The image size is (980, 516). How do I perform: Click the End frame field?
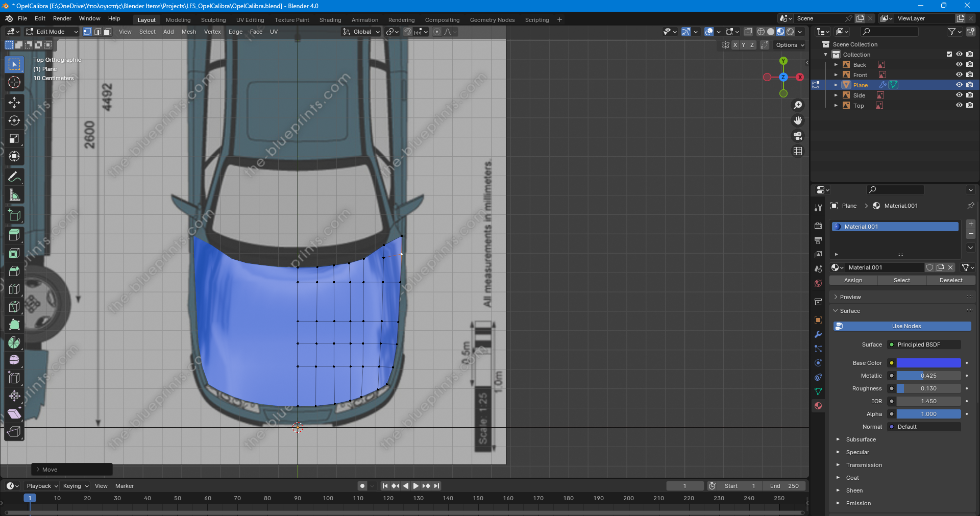tap(785, 486)
